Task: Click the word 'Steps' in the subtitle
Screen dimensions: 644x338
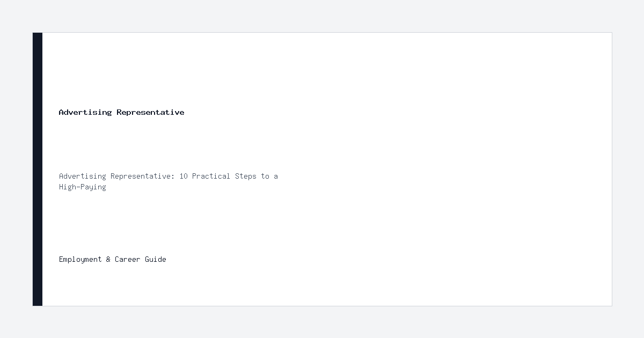Action: click(x=246, y=176)
